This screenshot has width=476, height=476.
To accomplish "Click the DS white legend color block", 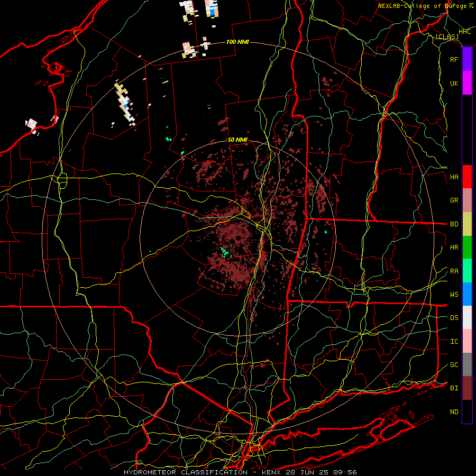I will coord(467,317).
